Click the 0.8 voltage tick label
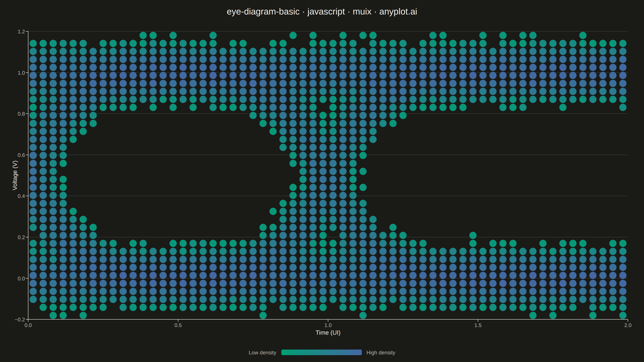This screenshot has width=644, height=362. [x=21, y=114]
